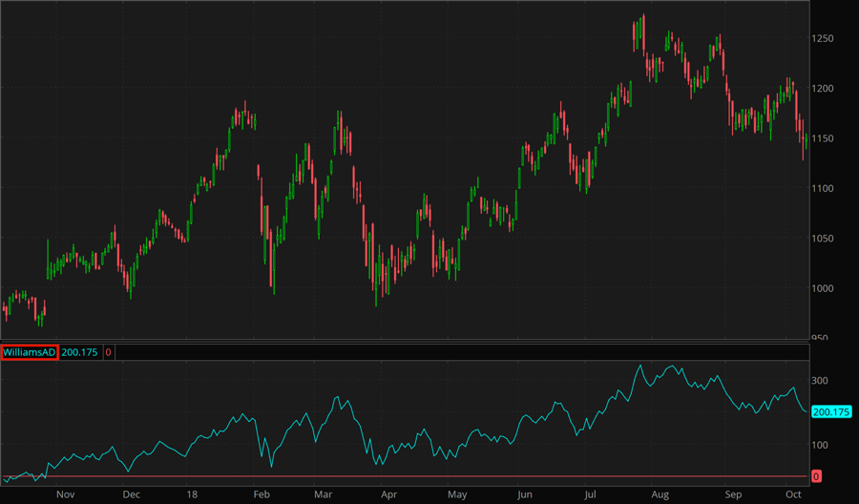Select the Dec marker on time axis
The height and width of the screenshot is (504, 859).
[x=132, y=495]
